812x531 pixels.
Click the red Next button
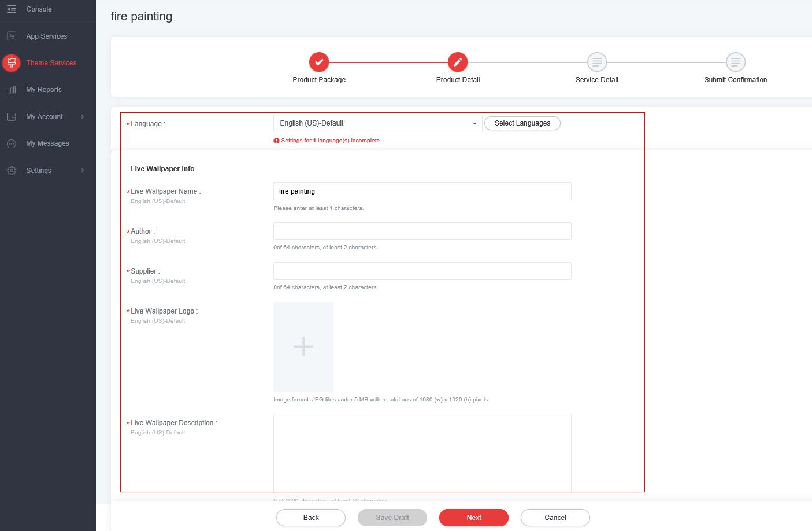click(473, 518)
